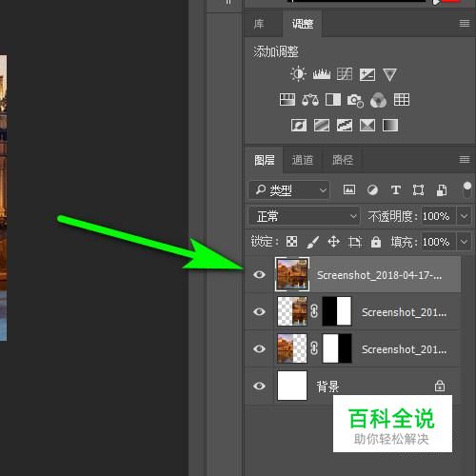The width and height of the screenshot is (476, 476).
Task: Expand the 不透明度 opacity dropdown arrow
Action: [x=464, y=216]
